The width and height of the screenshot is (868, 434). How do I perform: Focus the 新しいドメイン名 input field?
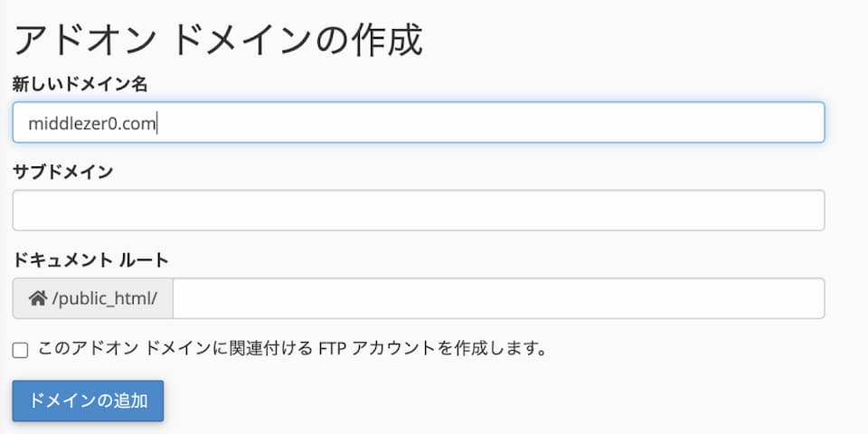click(419, 122)
